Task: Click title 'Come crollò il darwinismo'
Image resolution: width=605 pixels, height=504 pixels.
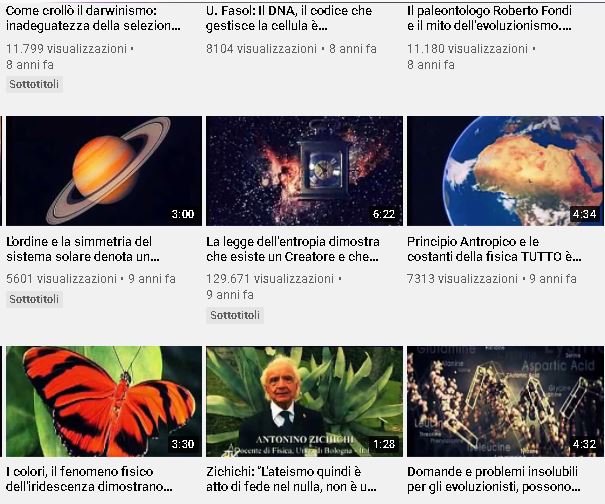Action: pos(93,18)
